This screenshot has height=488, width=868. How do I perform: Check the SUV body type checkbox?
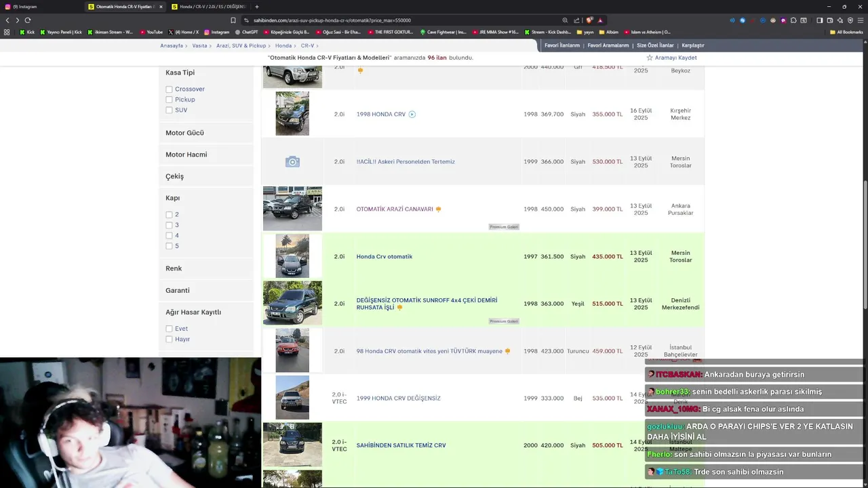pyautogui.click(x=169, y=110)
